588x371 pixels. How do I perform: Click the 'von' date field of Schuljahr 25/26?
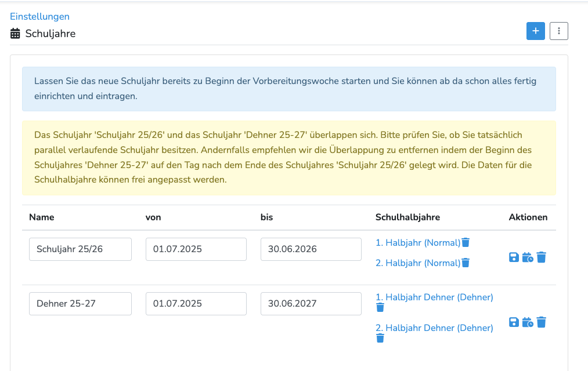[196, 249]
